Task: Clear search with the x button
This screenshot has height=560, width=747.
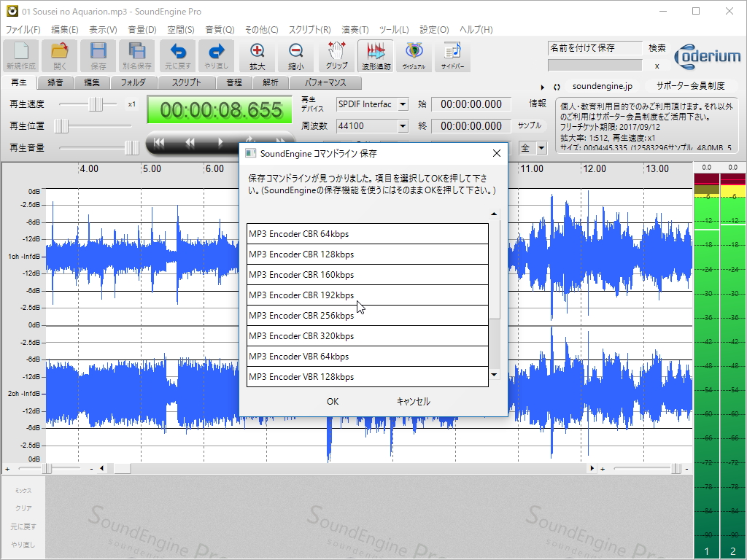Action: [x=657, y=66]
